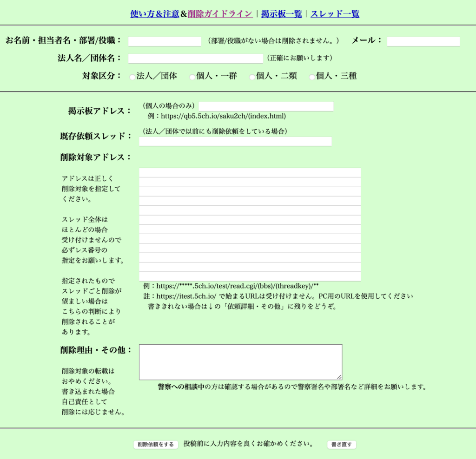Click the first 削除対象アドレス row
Viewport: 476px width, 459px height.
coord(250,173)
